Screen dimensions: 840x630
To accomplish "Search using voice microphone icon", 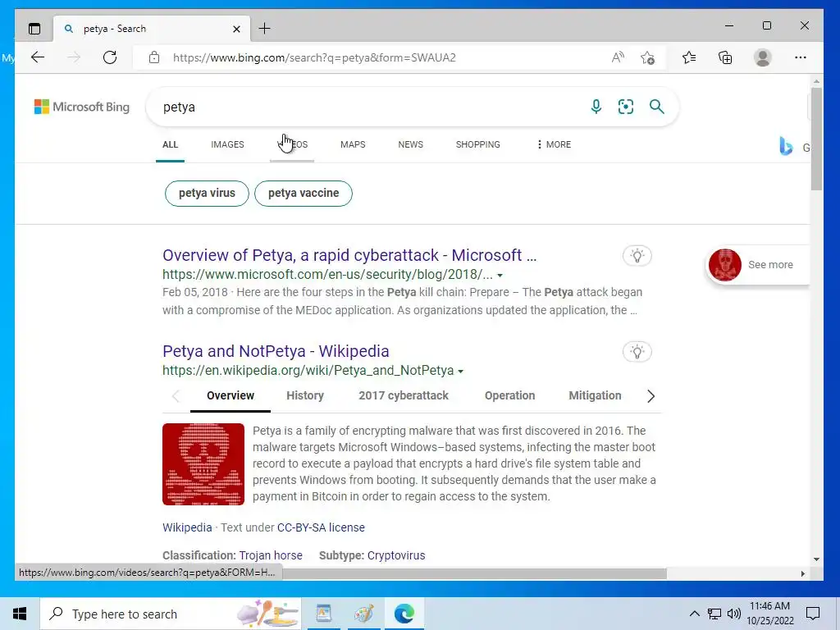I will 596,107.
